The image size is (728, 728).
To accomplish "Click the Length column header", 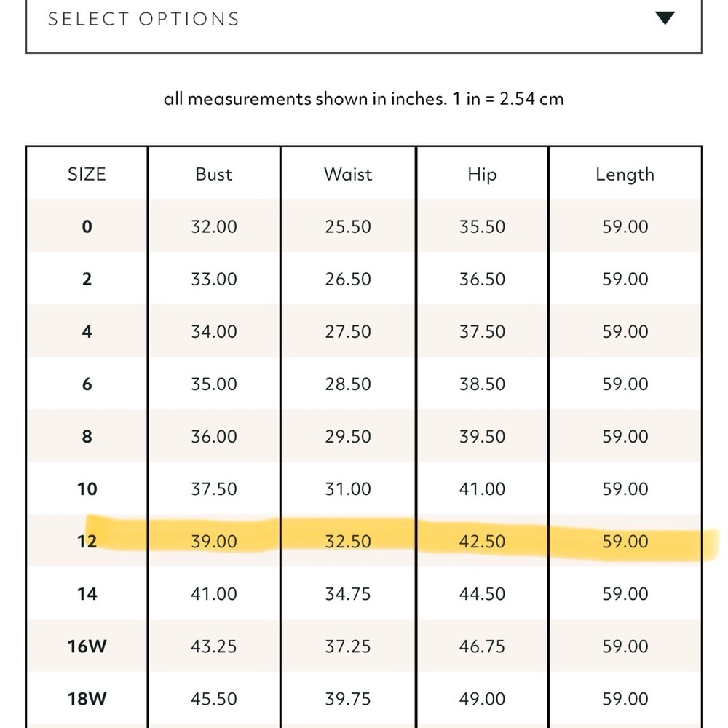I will tap(625, 175).
